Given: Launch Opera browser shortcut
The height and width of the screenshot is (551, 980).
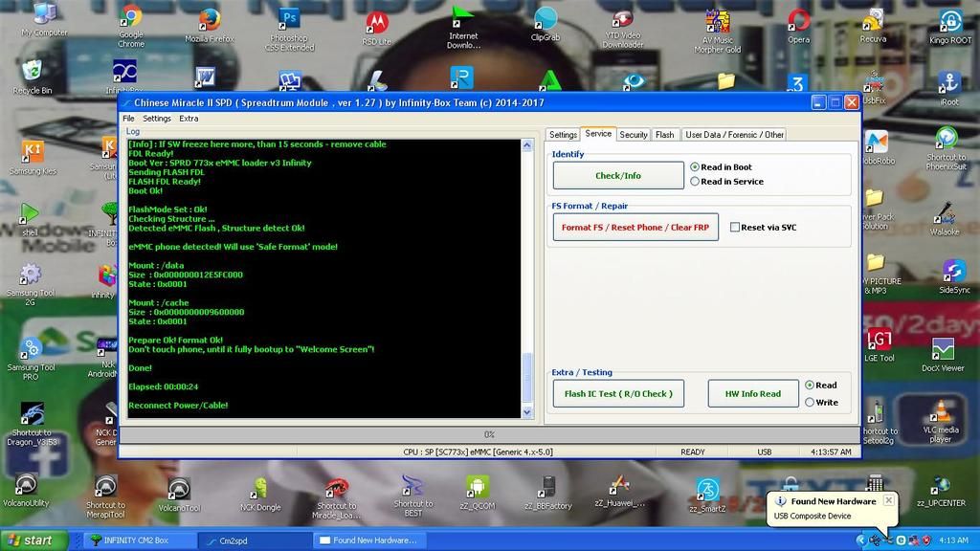Looking at the screenshot, I should pyautogui.click(x=798, y=26).
